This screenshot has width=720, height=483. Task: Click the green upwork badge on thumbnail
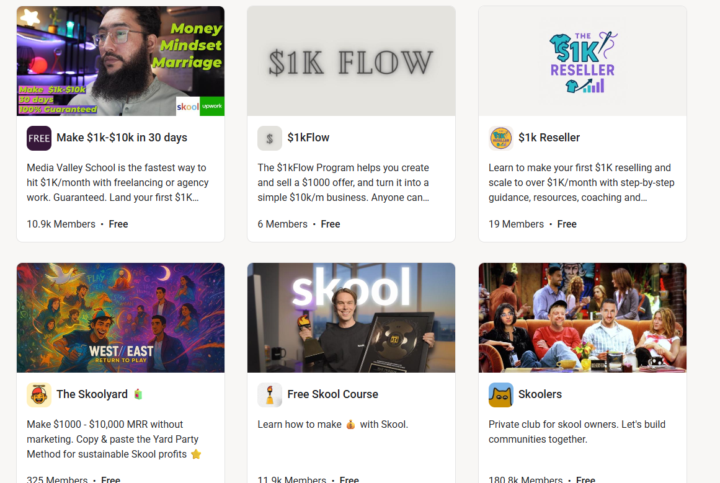click(212, 107)
